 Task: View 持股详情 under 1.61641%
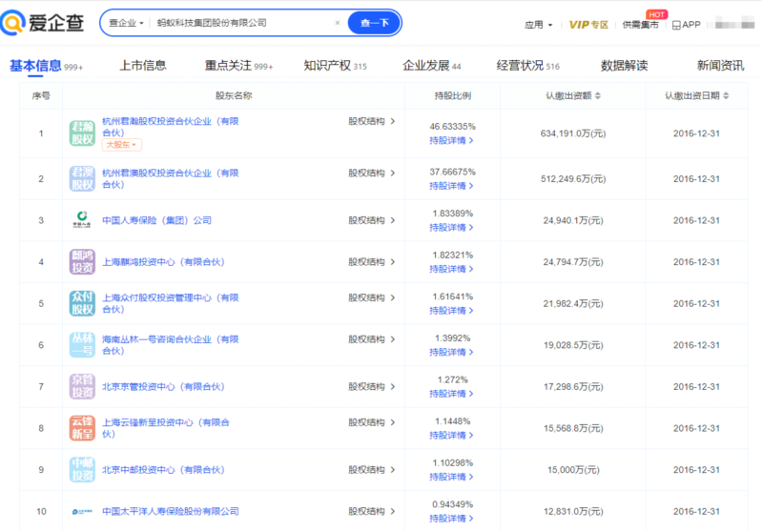pyautogui.click(x=451, y=310)
